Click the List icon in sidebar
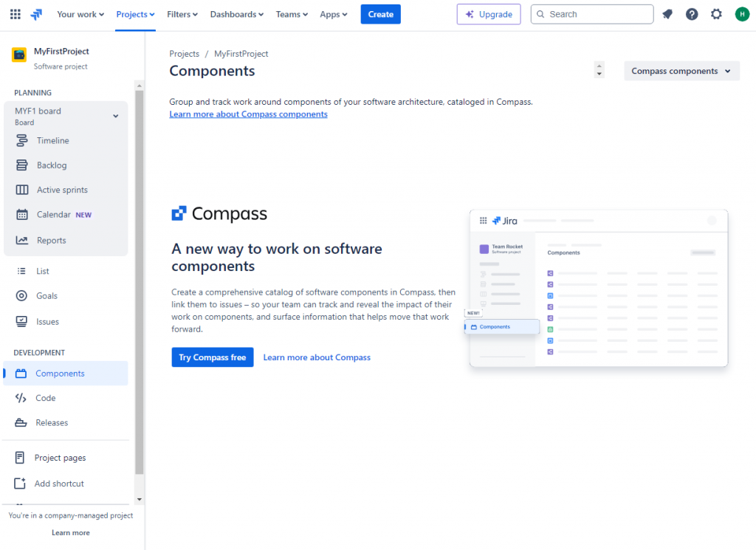The image size is (756, 550). (21, 271)
